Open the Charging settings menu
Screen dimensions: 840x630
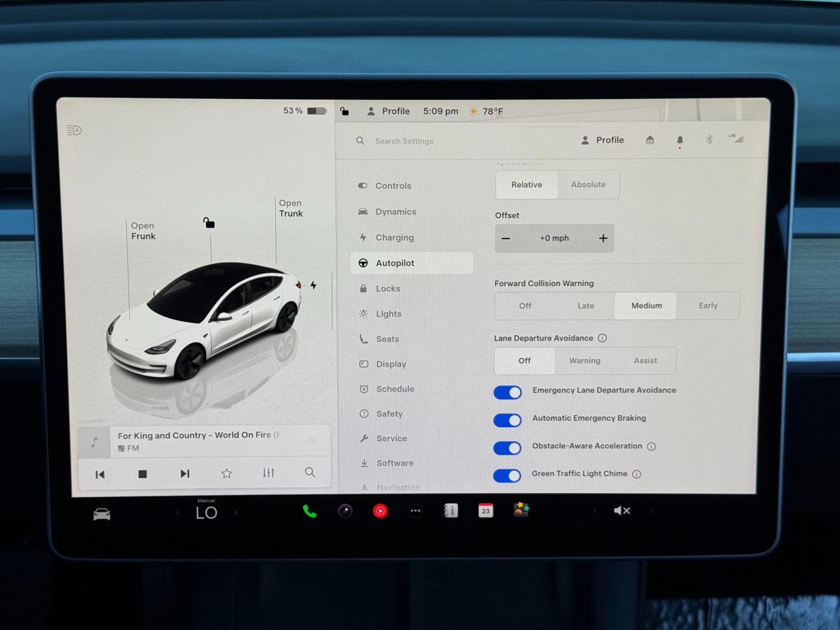[394, 237]
